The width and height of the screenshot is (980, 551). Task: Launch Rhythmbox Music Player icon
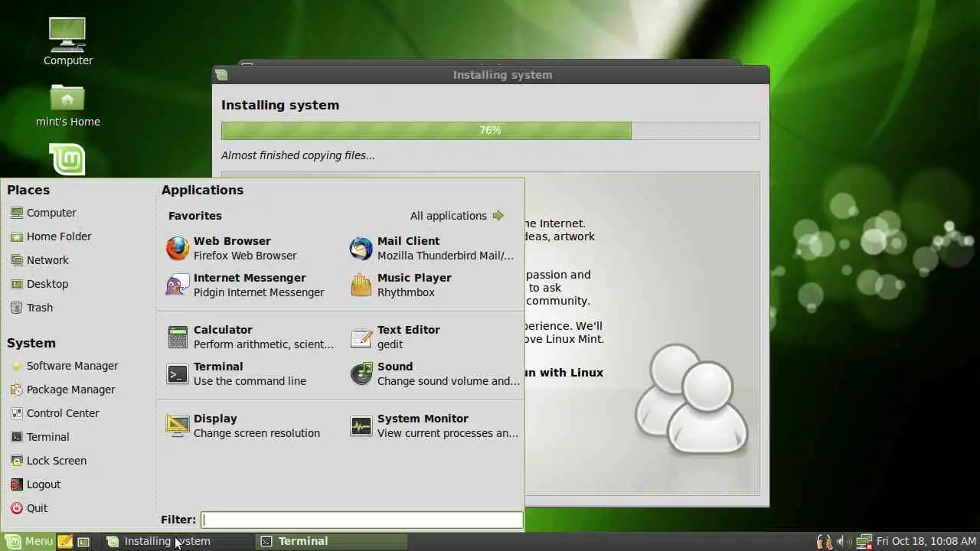361,285
